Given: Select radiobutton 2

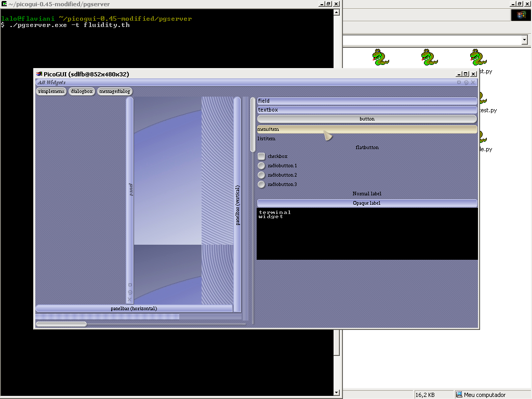Looking at the screenshot, I should (261, 175).
